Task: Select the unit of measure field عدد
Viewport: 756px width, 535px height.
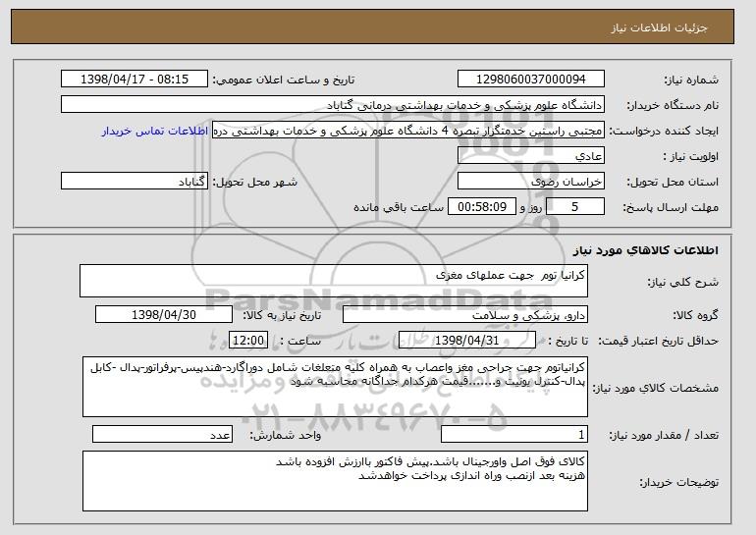Action: click(162, 434)
